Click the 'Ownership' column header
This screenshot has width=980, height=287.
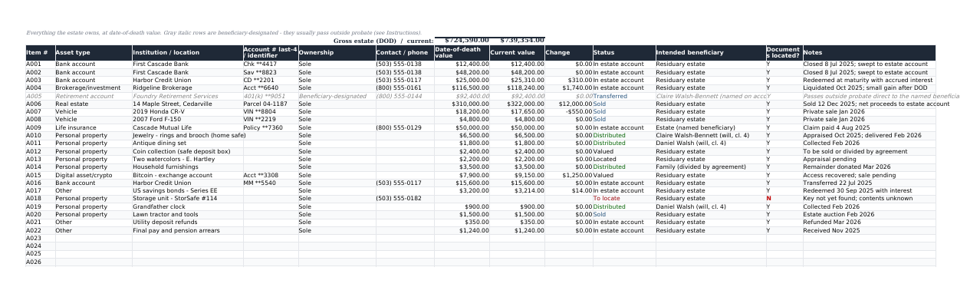[337, 52]
